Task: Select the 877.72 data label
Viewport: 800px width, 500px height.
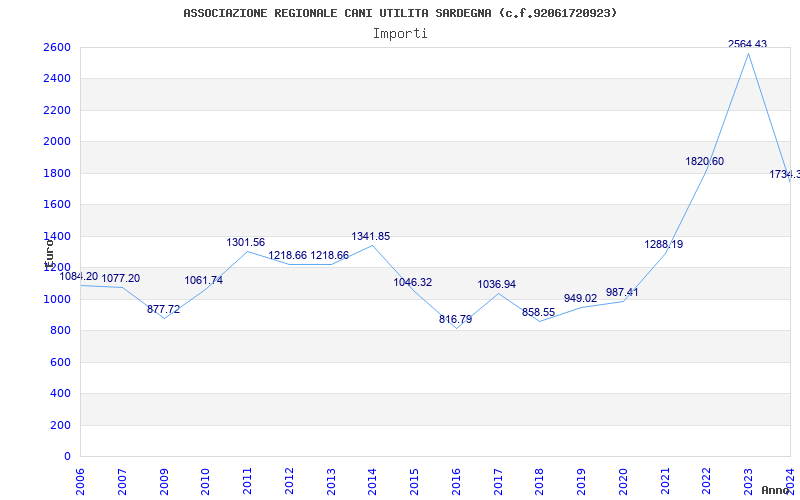Action: pyautogui.click(x=163, y=310)
